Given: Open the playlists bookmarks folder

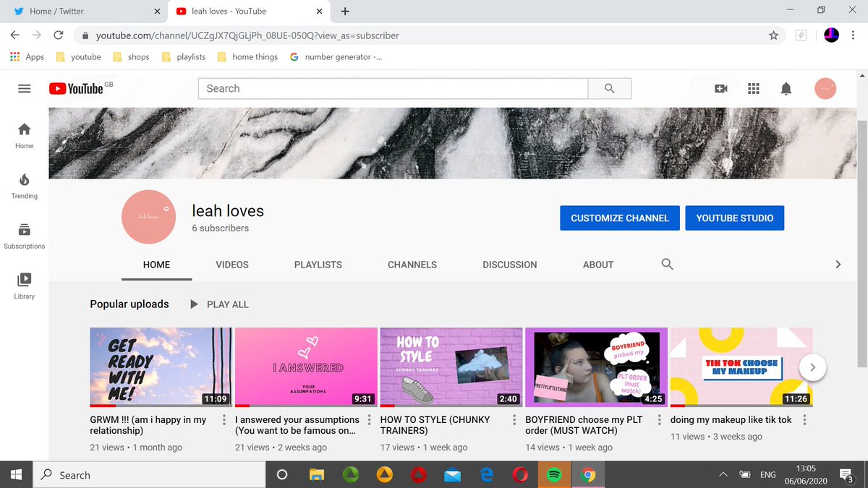Looking at the screenshot, I should [183, 56].
